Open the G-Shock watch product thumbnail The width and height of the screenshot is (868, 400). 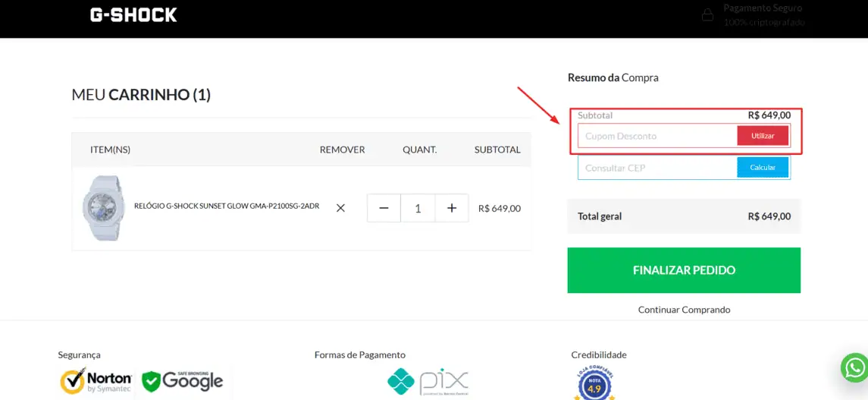(x=103, y=208)
